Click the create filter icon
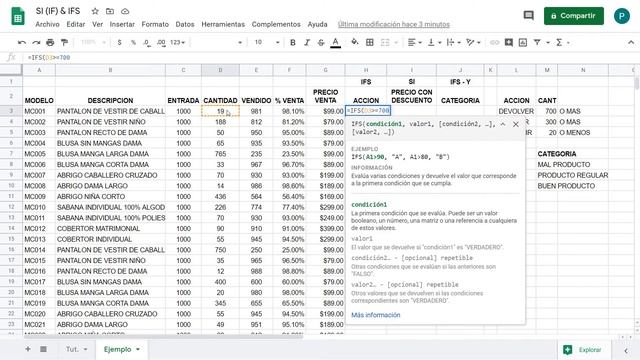The image size is (640, 360). (x=538, y=42)
